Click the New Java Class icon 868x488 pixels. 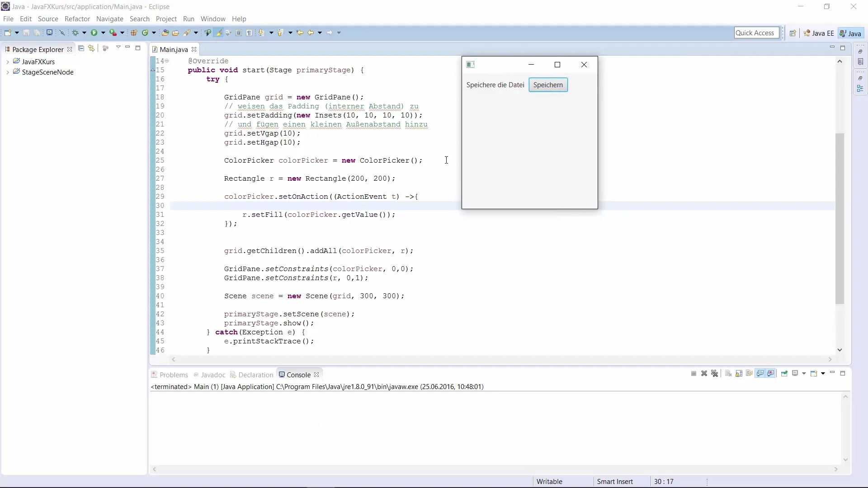(145, 33)
